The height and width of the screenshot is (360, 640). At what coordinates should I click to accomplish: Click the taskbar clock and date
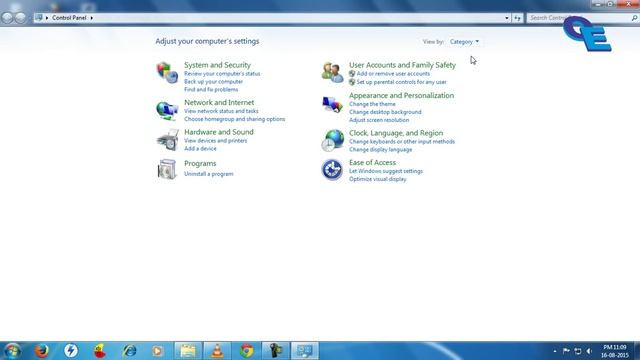615,351
